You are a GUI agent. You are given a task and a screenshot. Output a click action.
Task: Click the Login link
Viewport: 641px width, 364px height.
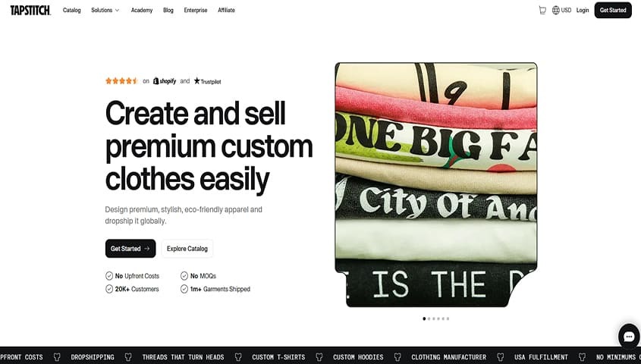pos(583,10)
